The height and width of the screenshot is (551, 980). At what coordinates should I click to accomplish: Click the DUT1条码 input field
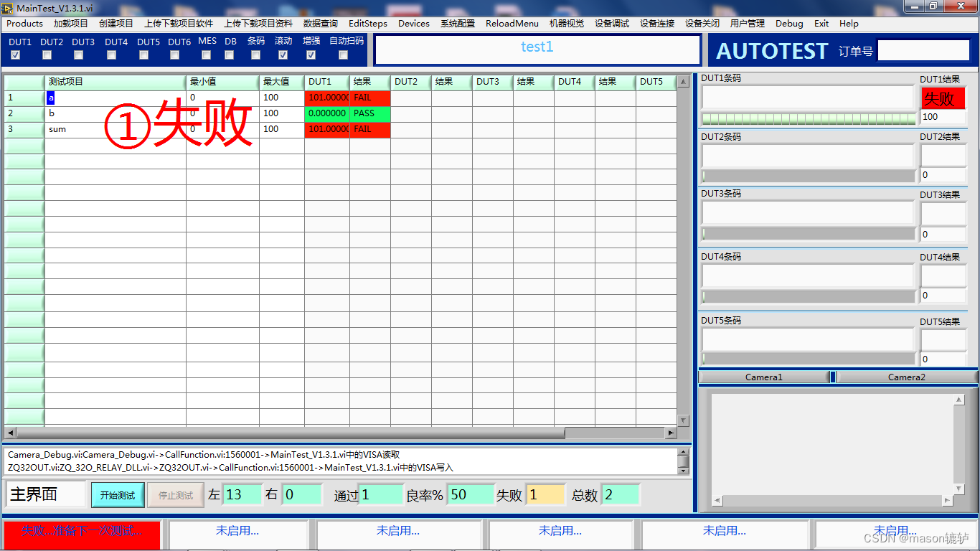809,97
